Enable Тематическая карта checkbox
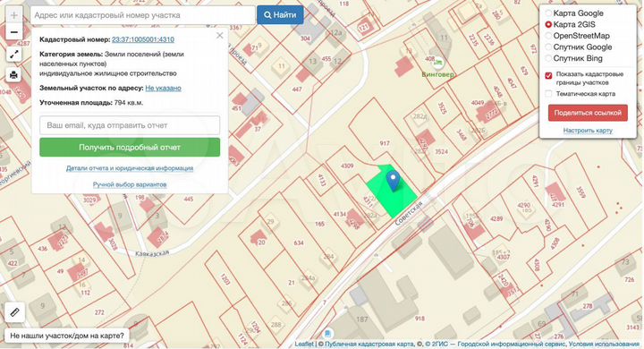The width and height of the screenshot is (644, 349). pos(548,94)
